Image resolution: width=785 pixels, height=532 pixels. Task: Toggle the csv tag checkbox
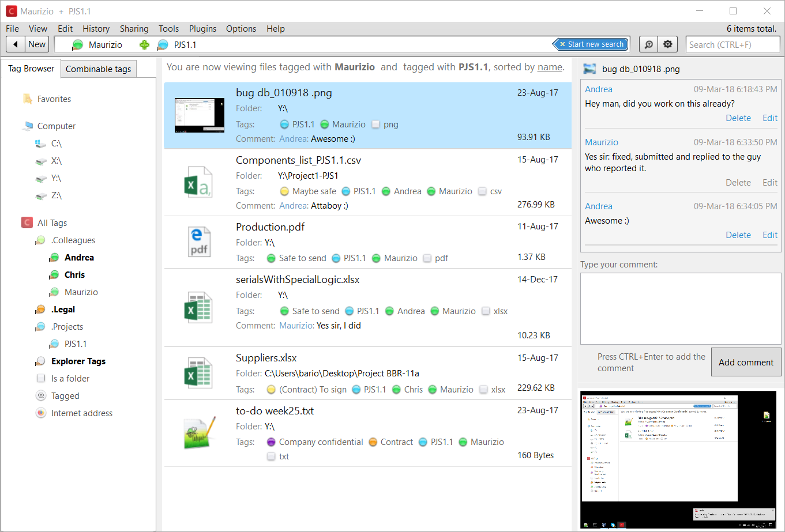tap(482, 191)
